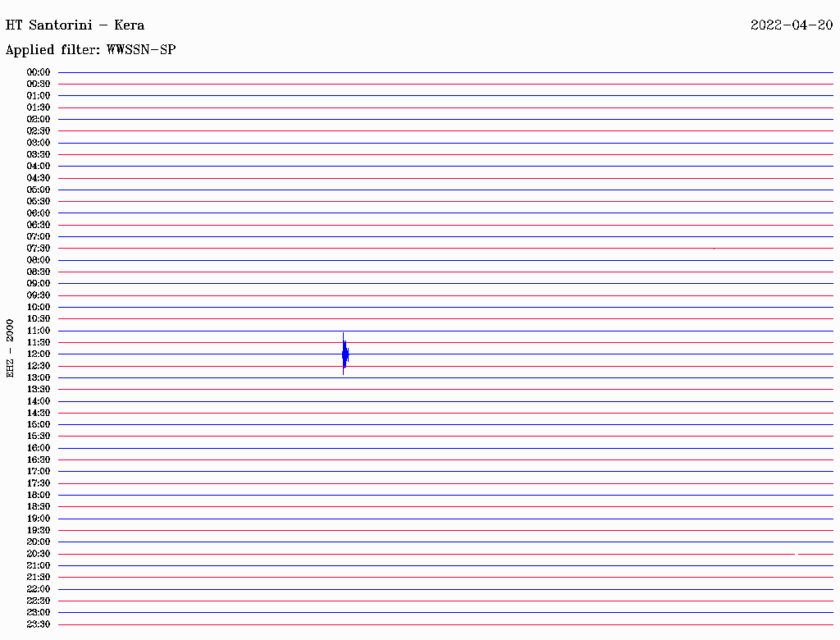840x640 pixels.
Task: Click the 12:30 time label
Action: coord(39,366)
